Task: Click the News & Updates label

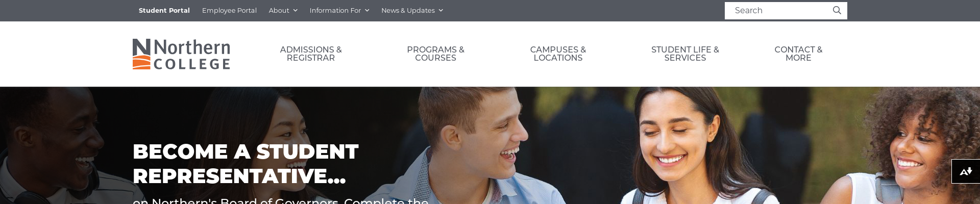Action: point(408,10)
